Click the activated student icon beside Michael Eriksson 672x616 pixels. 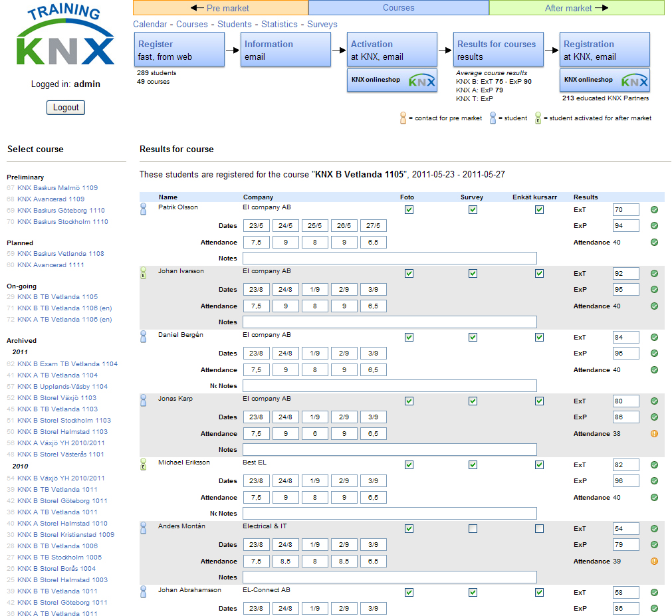(143, 464)
